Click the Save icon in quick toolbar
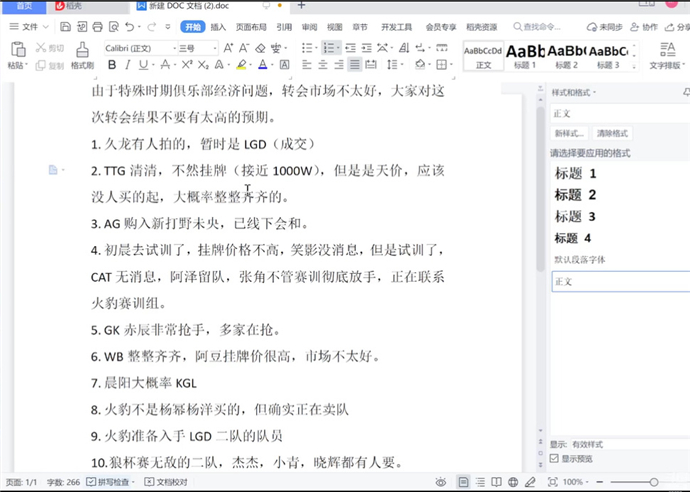690x492 pixels. pyautogui.click(x=65, y=27)
